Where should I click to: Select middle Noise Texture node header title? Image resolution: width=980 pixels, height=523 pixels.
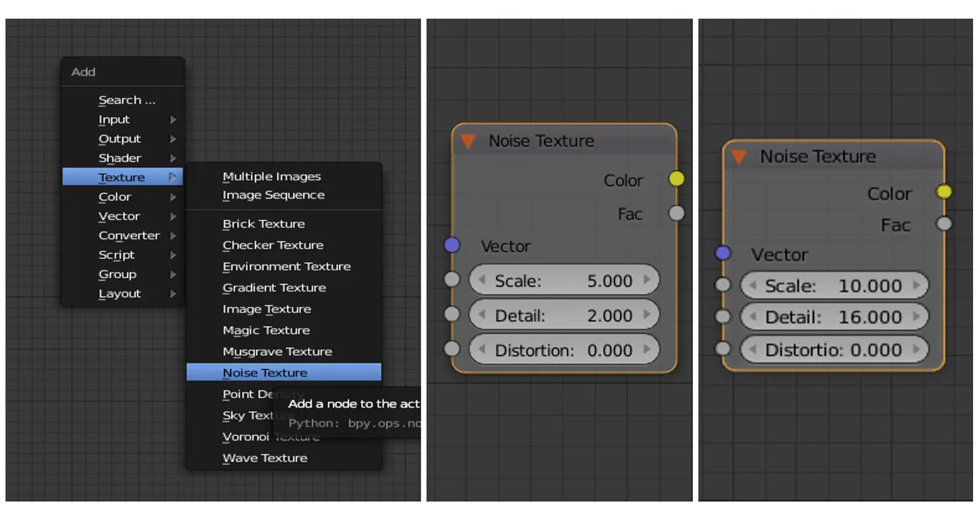[x=541, y=141]
